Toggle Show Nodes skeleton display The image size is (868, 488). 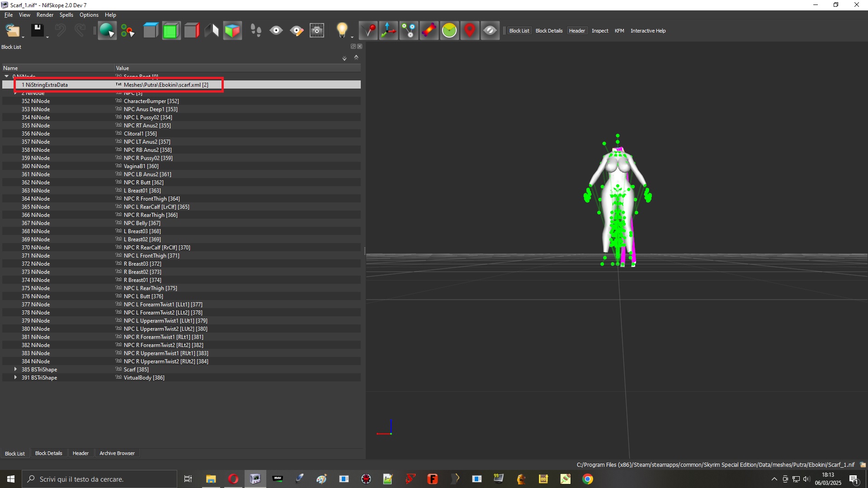(409, 31)
